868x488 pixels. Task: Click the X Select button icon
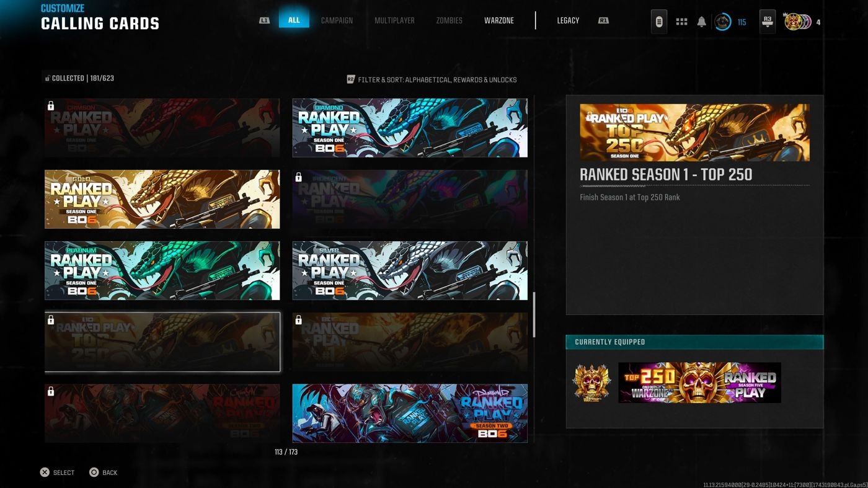(x=45, y=472)
